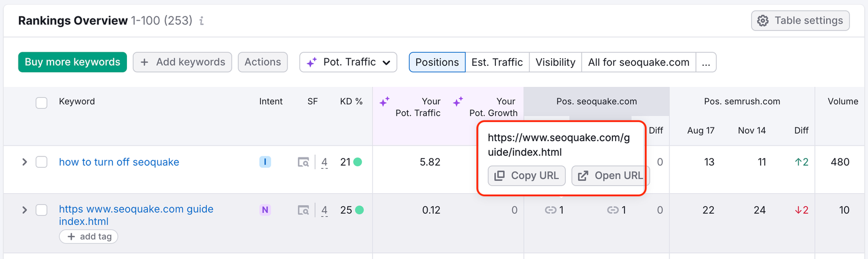The image size is (868, 259).
Task: Click the SF column header
Action: [312, 102]
